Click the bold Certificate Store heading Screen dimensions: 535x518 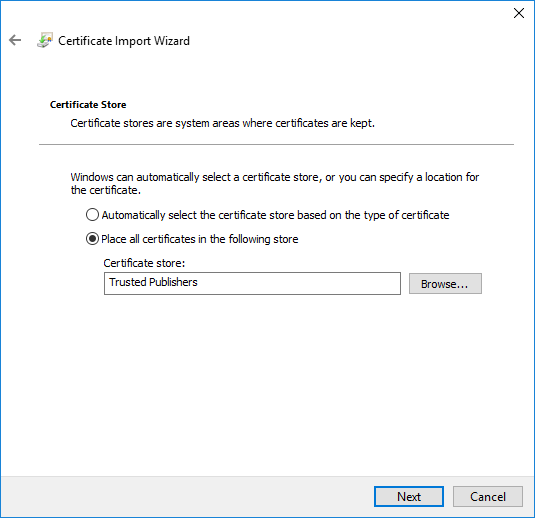[x=88, y=104]
